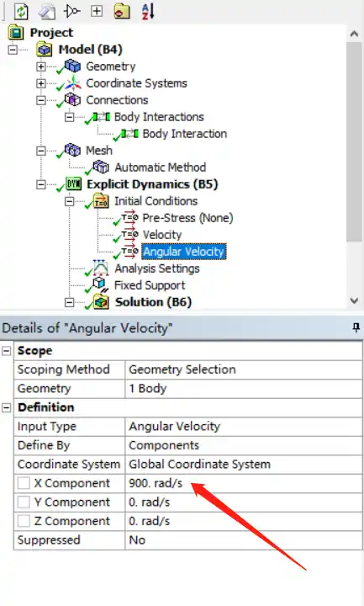Check the X Component parameter box
This screenshot has height=606, width=364.
pos(24,483)
